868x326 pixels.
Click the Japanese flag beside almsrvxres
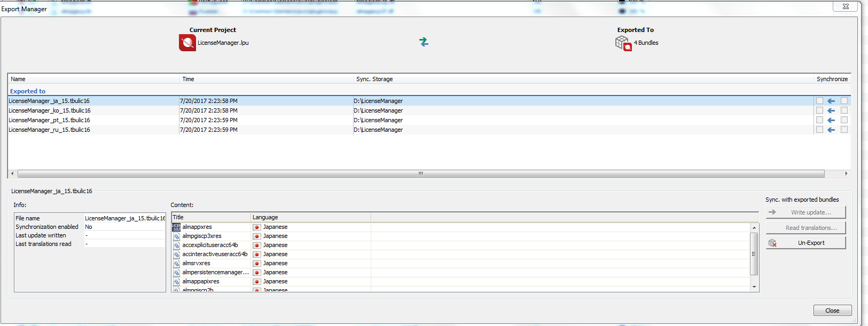(x=257, y=264)
